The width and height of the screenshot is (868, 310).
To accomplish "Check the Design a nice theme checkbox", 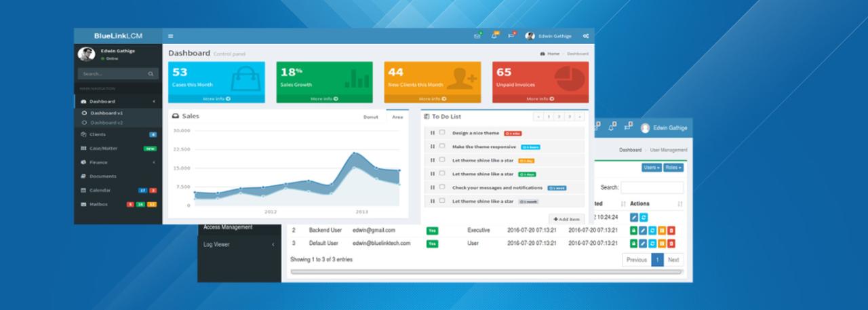I will (442, 132).
